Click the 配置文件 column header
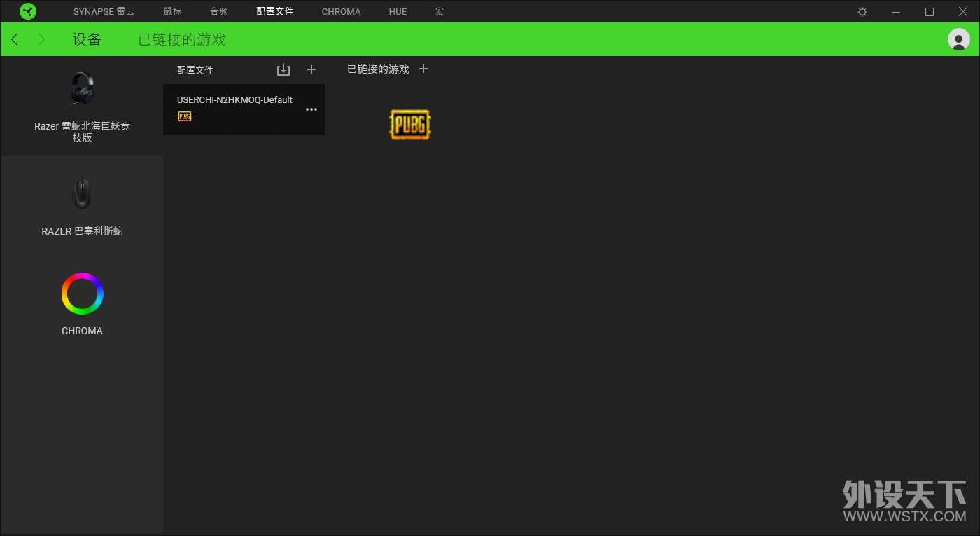980x536 pixels. tap(195, 70)
